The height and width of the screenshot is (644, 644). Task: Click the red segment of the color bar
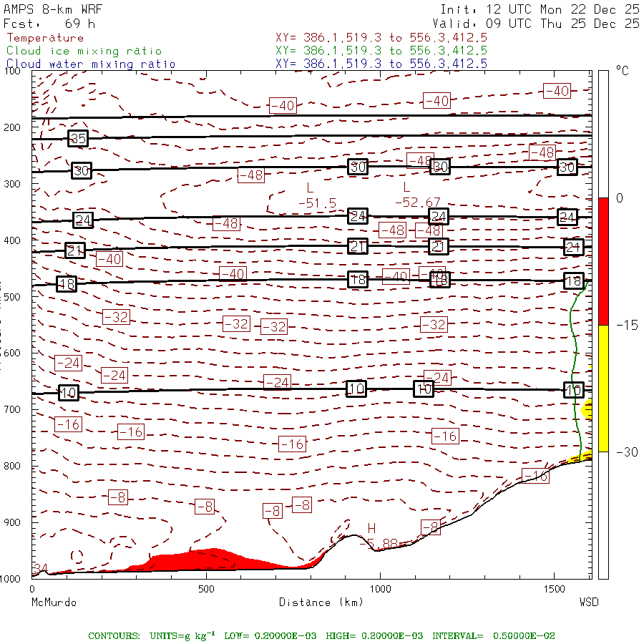click(x=603, y=261)
